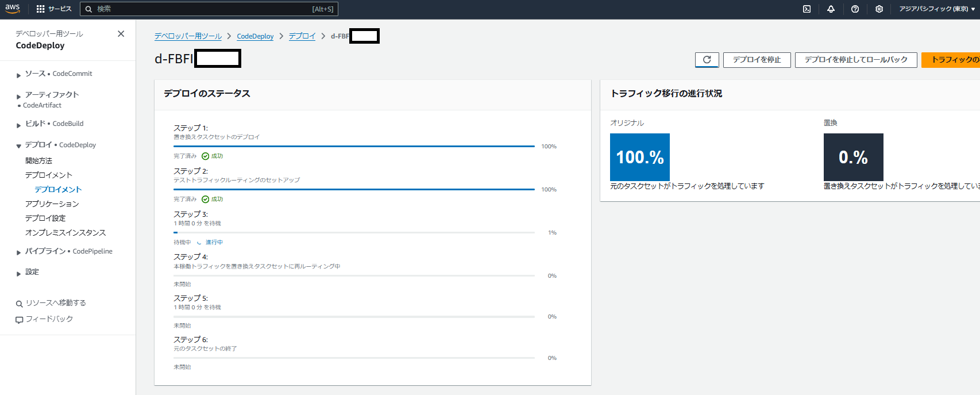Viewport: 980px width, 395px height.
Task: Refresh the deployment page
Action: coord(707,60)
